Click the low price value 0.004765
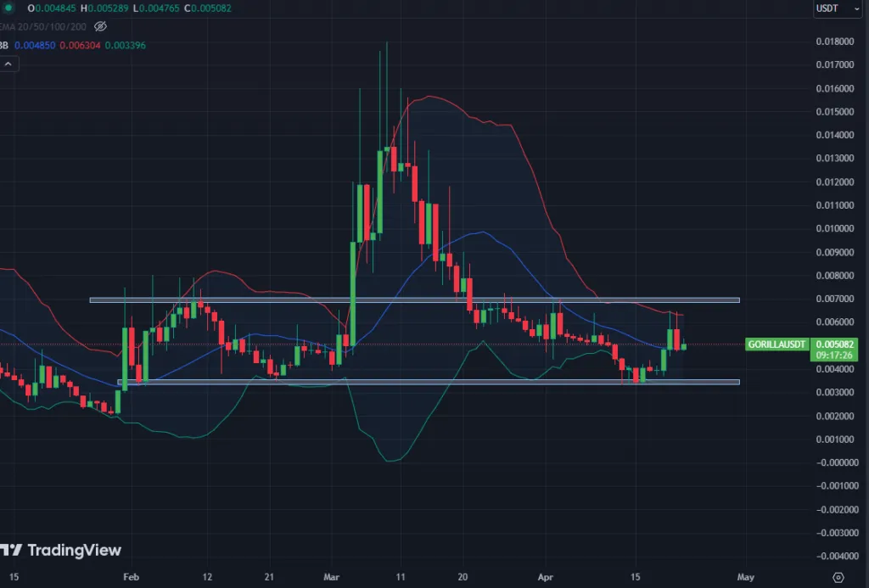Image resolution: width=869 pixels, height=588 pixels. (x=160, y=8)
